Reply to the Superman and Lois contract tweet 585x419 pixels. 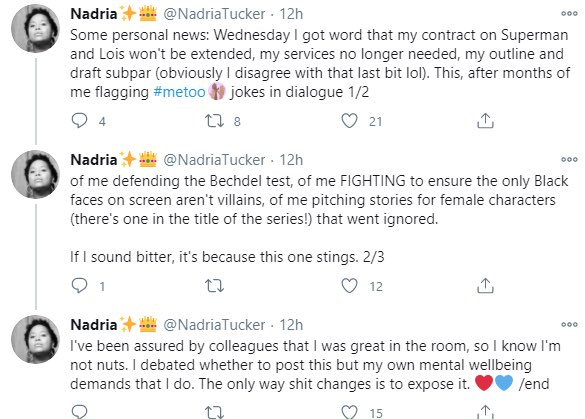[x=79, y=121]
